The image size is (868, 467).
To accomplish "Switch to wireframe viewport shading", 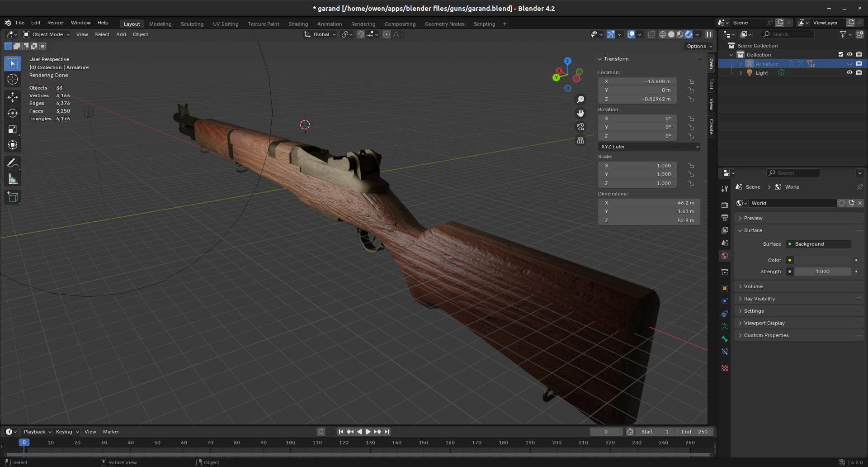I will point(663,34).
